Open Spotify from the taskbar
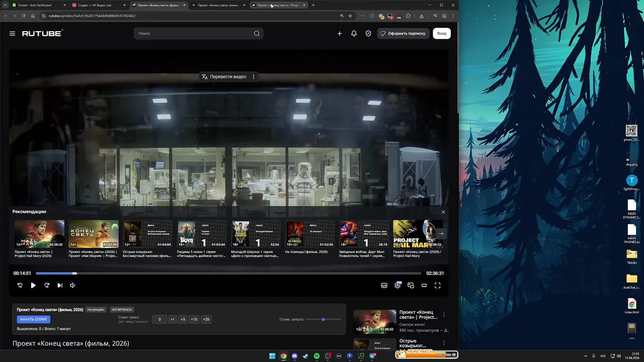 coord(316,356)
